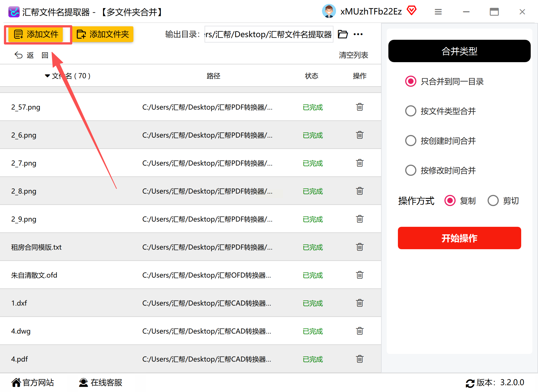Viewport: 538px width, 392px height.
Task: Select 按文件类型合并 radio option
Action: point(411,111)
